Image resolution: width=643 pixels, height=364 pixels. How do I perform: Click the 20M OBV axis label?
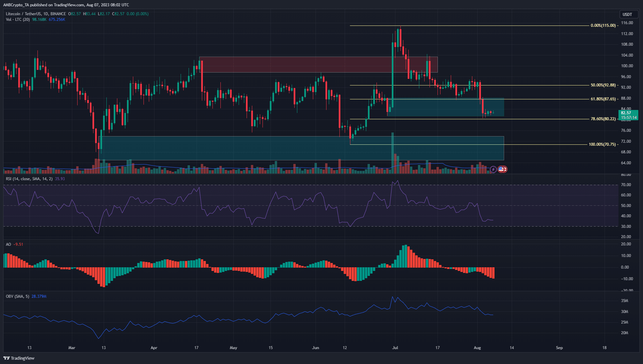624,333
